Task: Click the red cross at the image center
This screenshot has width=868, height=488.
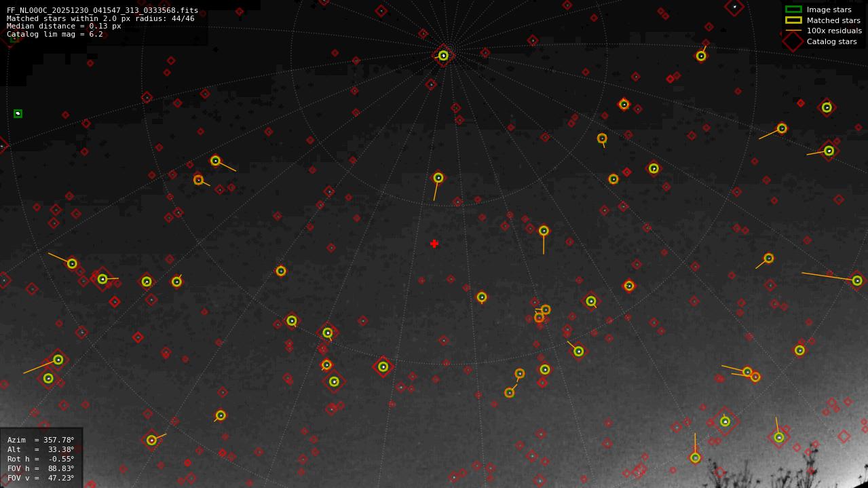Action: tap(434, 244)
